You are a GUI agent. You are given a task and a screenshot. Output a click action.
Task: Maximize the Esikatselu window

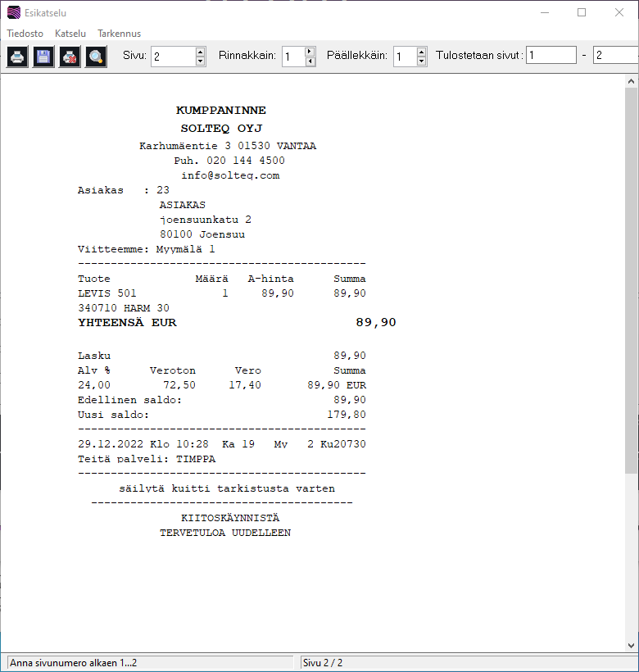pyautogui.click(x=582, y=13)
